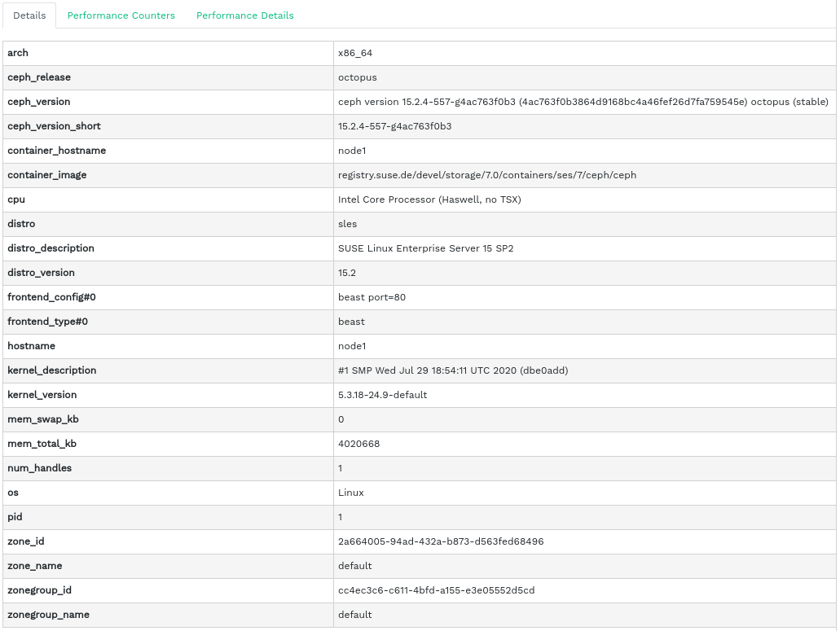Select the x86_64 value cell

coord(355,53)
